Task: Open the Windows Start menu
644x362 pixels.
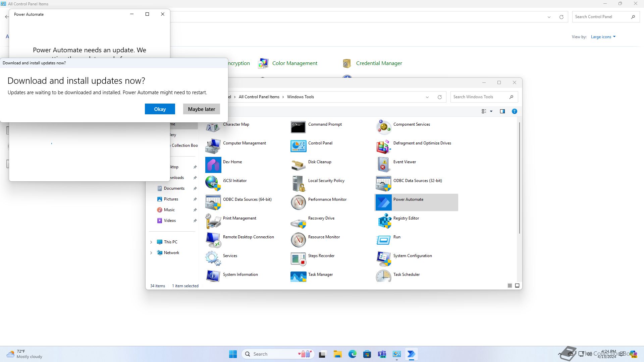Action: [x=233, y=354]
